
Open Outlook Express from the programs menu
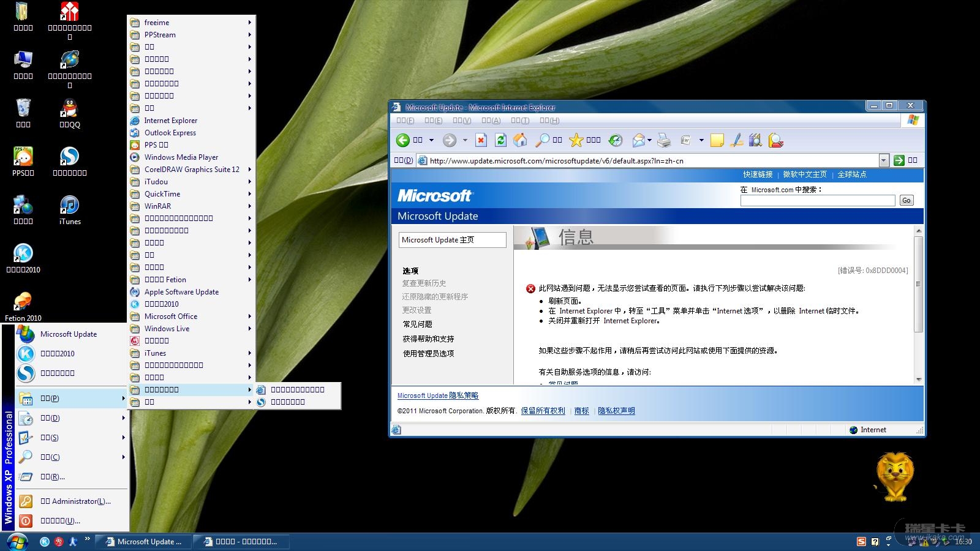point(191,133)
